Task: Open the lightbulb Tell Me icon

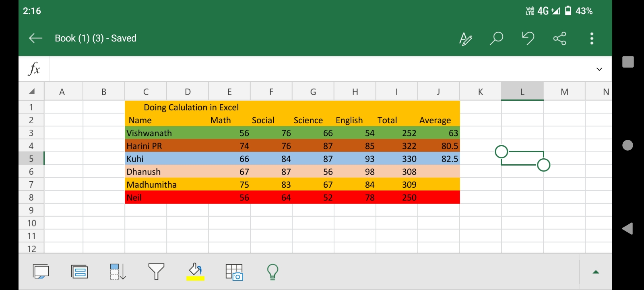Action: [272, 272]
